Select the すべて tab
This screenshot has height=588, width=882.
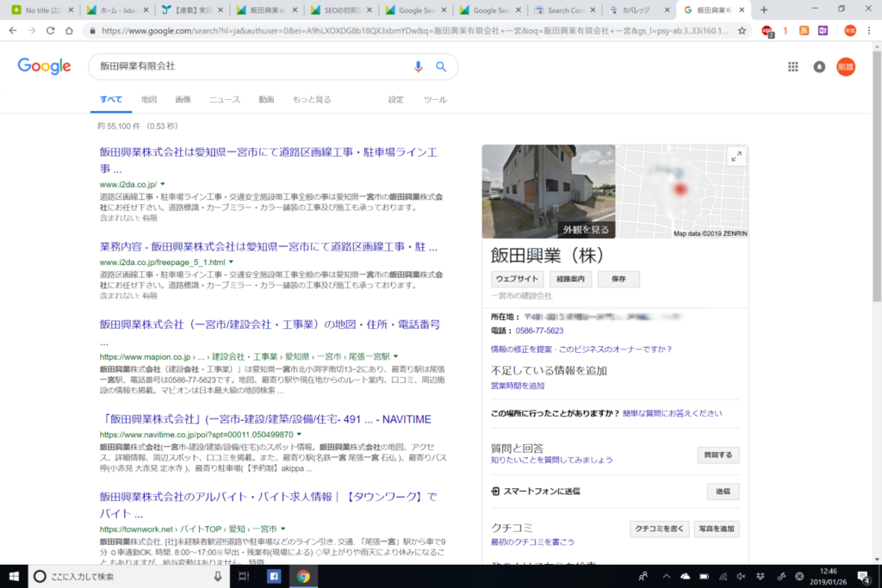(x=111, y=100)
